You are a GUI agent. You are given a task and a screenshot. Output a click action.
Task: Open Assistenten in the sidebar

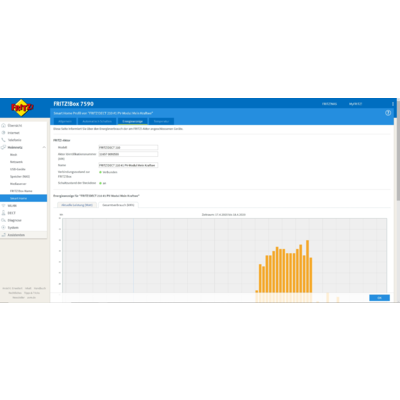[x=16, y=235]
